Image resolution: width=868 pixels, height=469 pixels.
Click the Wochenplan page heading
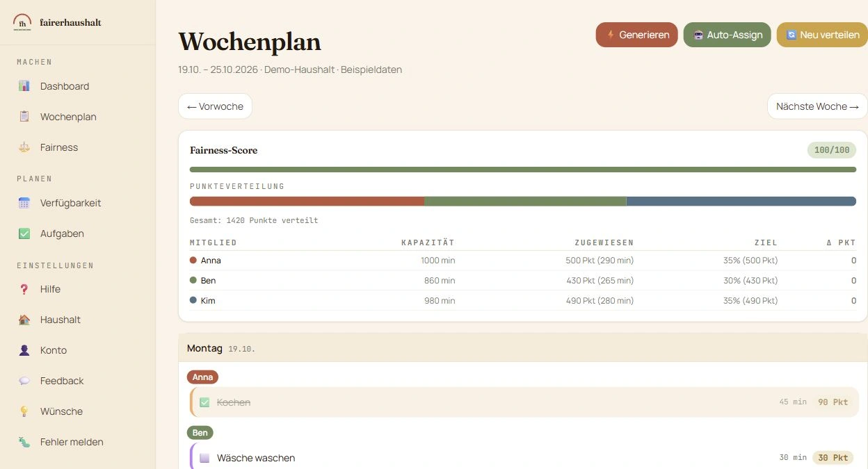pos(250,42)
